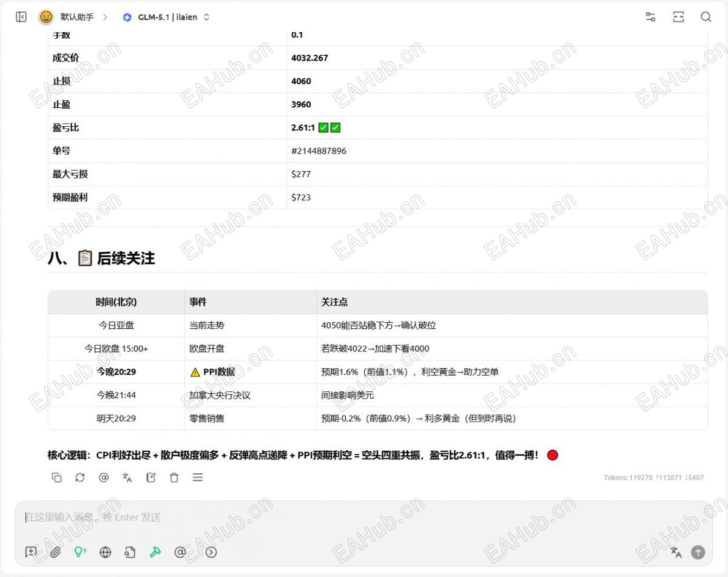The image size is (728, 577).
Task: Toggle the green hammer tools option
Action: pyautogui.click(x=155, y=552)
